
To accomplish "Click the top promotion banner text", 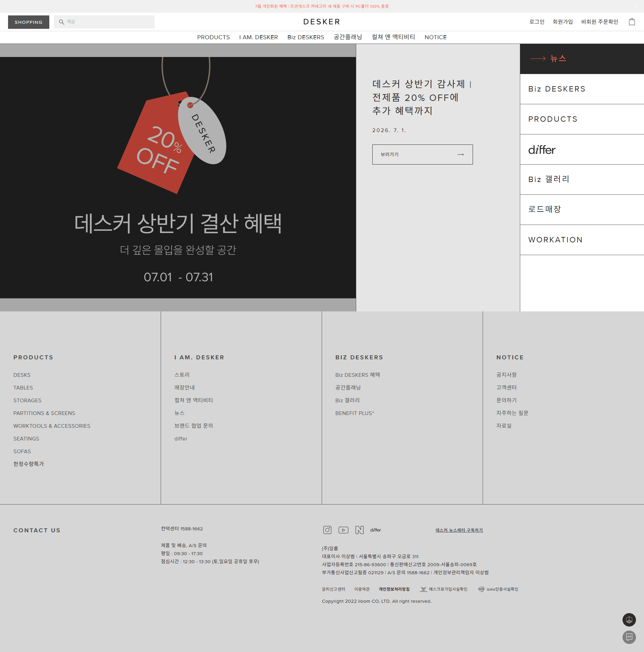I will point(321,6).
